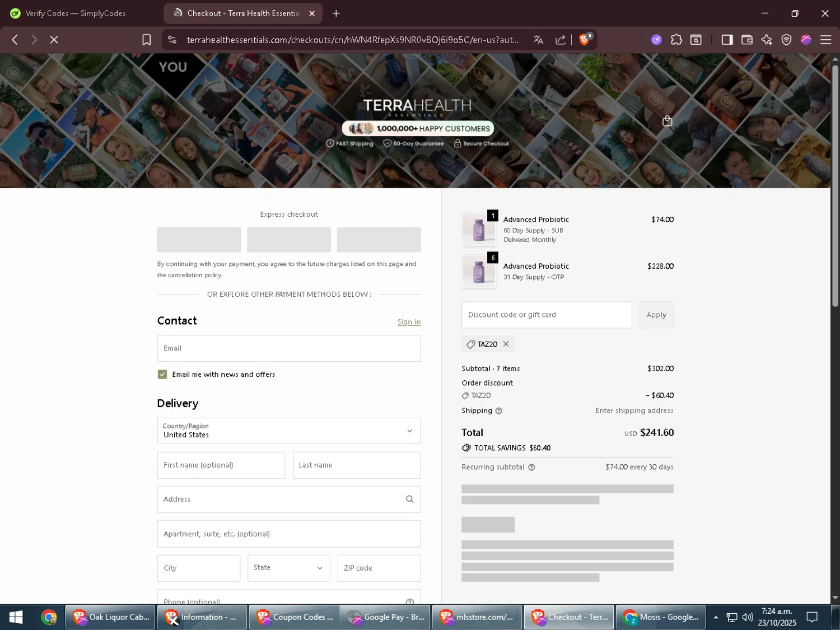The width and height of the screenshot is (840, 630).
Task: Open Brave VPN shield icon
Action: [x=786, y=40]
